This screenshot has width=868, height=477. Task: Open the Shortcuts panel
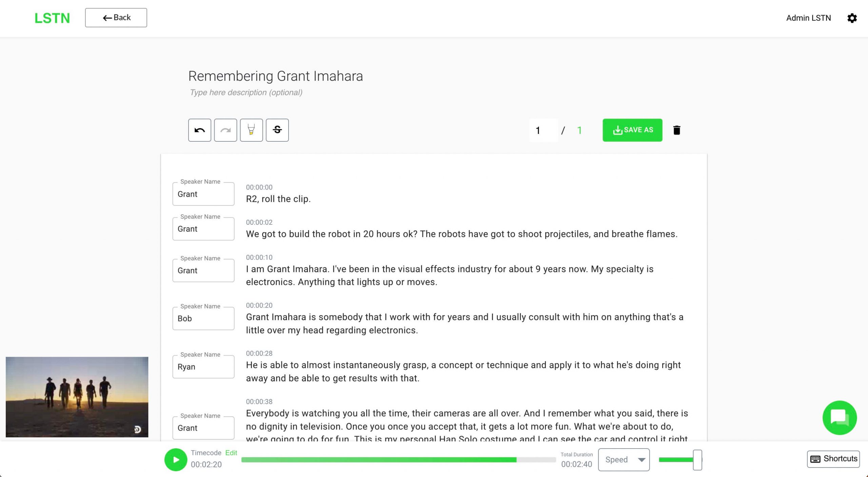(833, 459)
